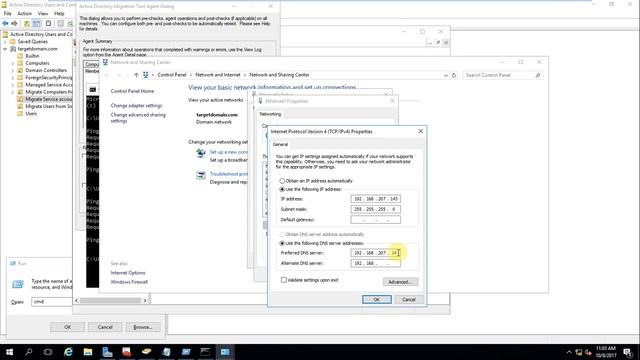Collapse the targetdomain.com tree node
640x360 pixels.
(5, 49)
